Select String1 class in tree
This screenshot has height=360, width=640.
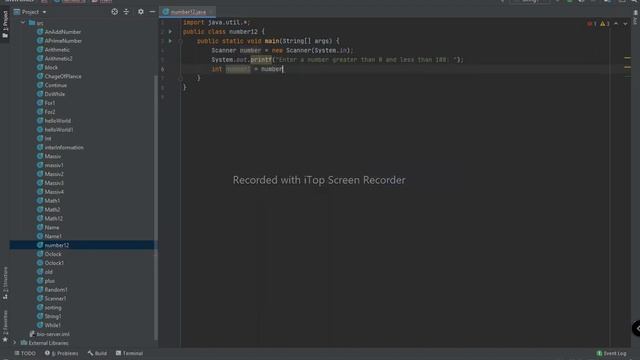49,316
